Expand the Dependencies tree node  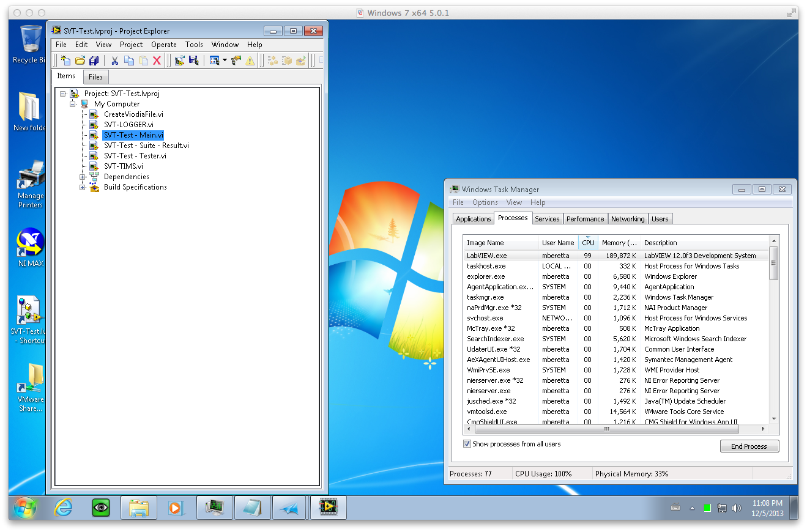pyautogui.click(x=83, y=177)
